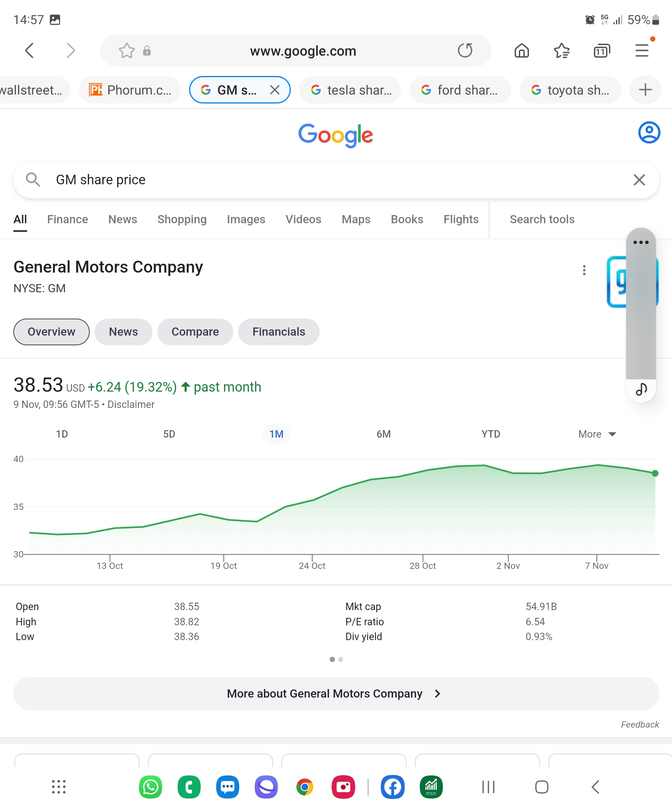
Task: Select the News chip under General Motors
Action: click(123, 332)
